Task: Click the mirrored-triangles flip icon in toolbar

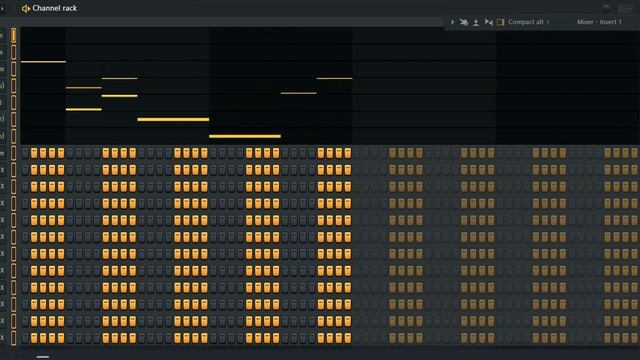Action: [489, 22]
